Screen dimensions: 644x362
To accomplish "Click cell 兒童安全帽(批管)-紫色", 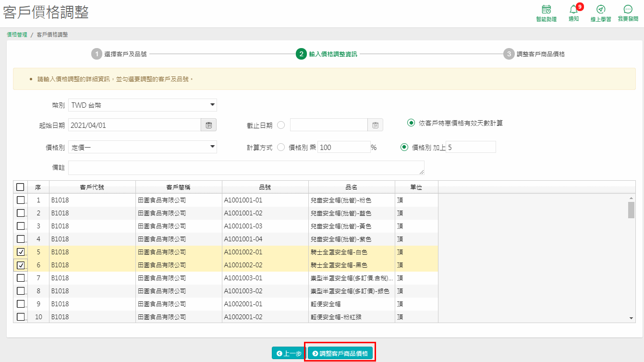I will click(352, 239).
